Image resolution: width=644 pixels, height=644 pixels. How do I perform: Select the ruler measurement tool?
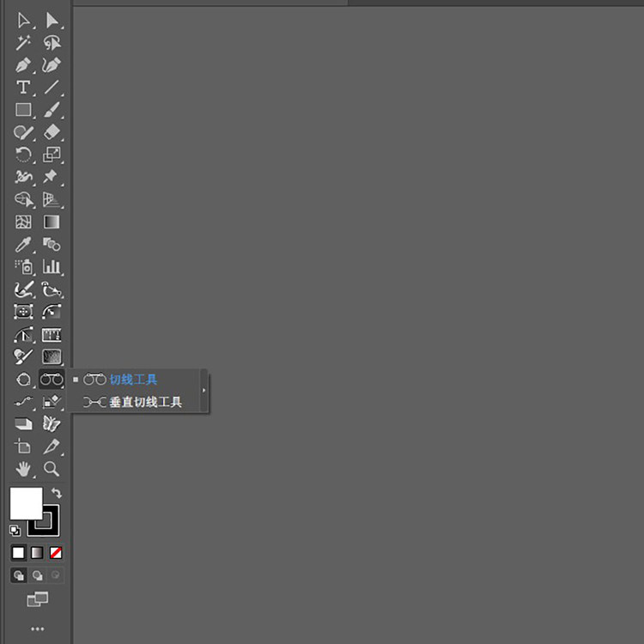(52, 335)
